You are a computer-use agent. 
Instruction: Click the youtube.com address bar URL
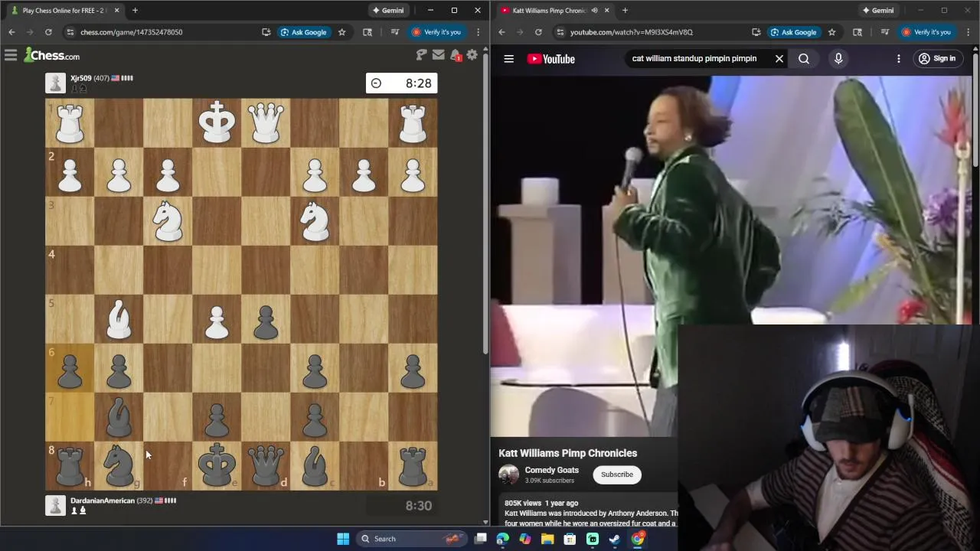(632, 32)
